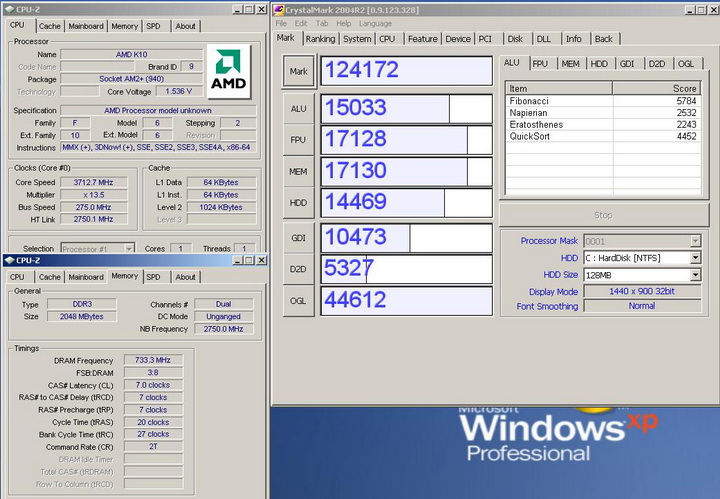
Task: Open About tab in top CPU-Z window
Action: pyautogui.click(x=186, y=26)
